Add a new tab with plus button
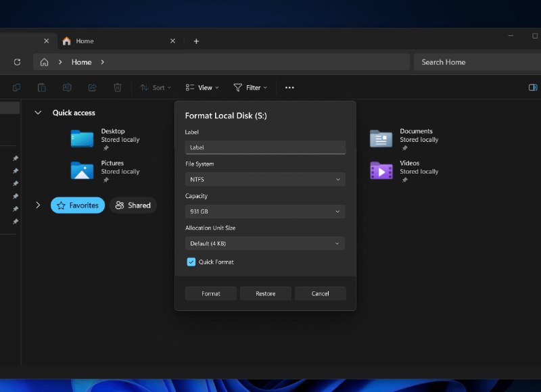541x392 pixels. 196,41
